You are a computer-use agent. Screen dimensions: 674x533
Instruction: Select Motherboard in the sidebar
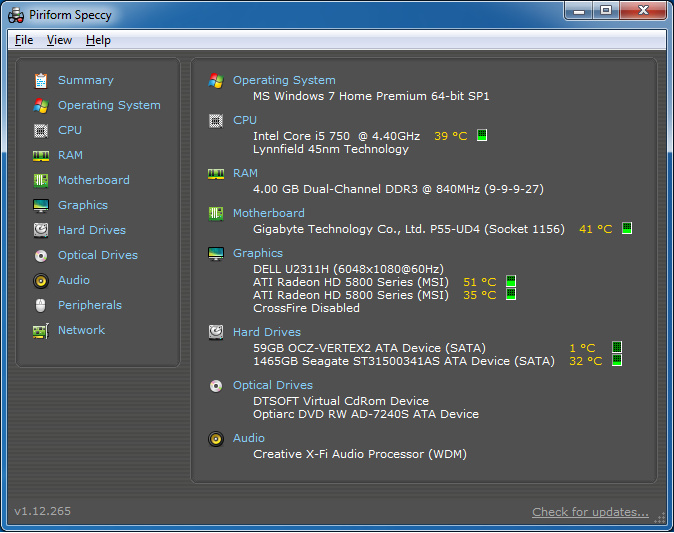(x=94, y=180)
